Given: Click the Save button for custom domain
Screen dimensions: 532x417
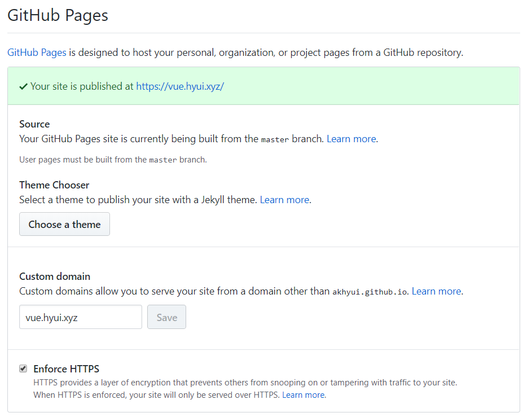Looking at the screenshot, I should pyautogui.click(x=166, y=317).
